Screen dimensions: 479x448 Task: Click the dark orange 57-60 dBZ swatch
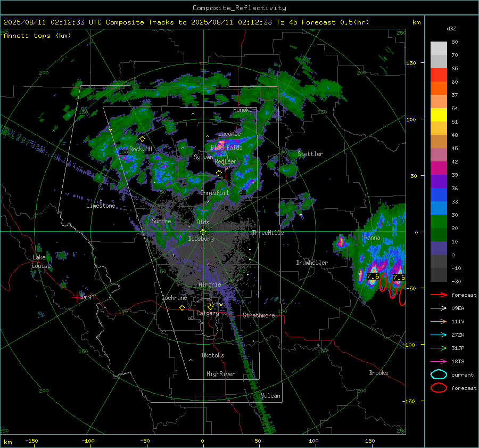pos(439,88)
